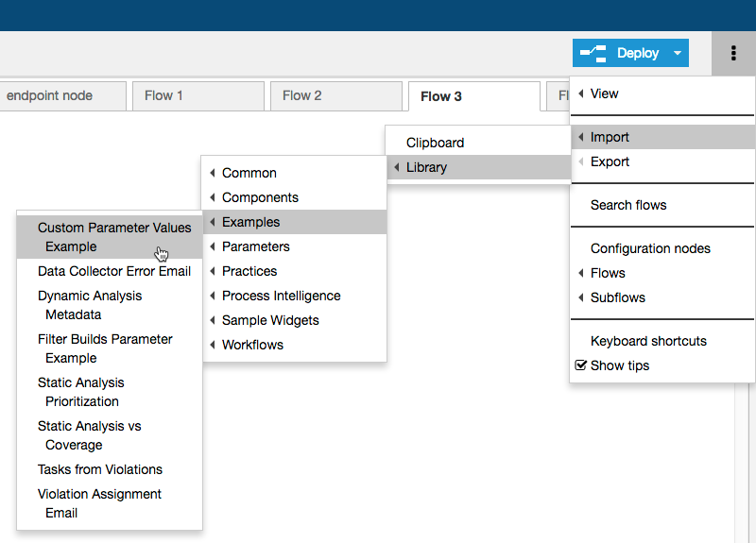
Task: Open Keyboard shortcuts entry
Action: tap(661, 341)
